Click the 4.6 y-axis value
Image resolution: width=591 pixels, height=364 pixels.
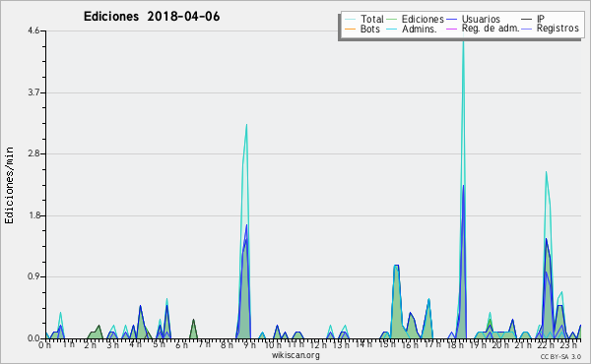tap(33, 30)
